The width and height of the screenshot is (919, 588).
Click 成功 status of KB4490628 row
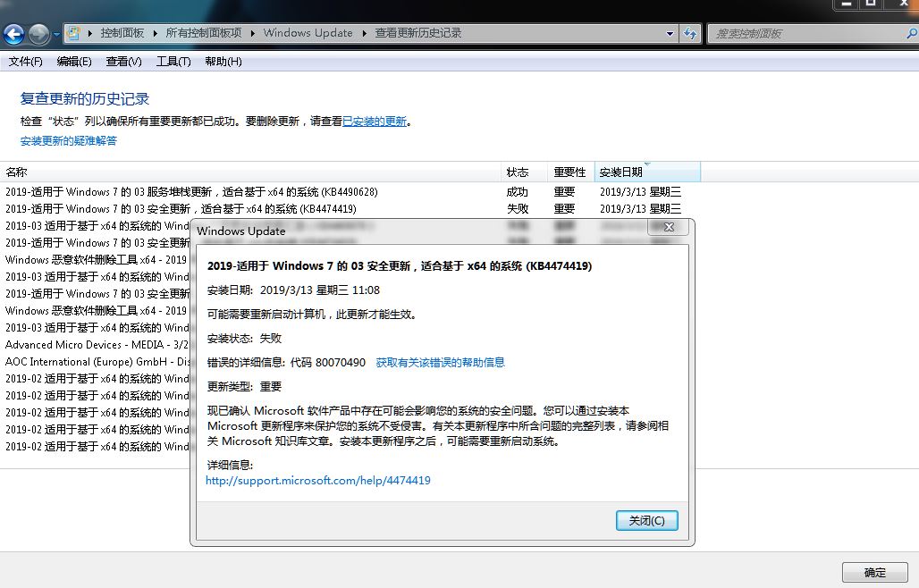pos(518,191)
